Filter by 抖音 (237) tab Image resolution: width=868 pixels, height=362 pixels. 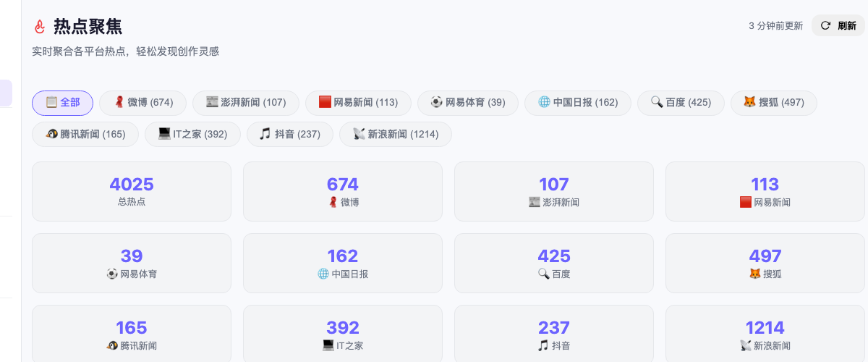(x=289, y=134)
